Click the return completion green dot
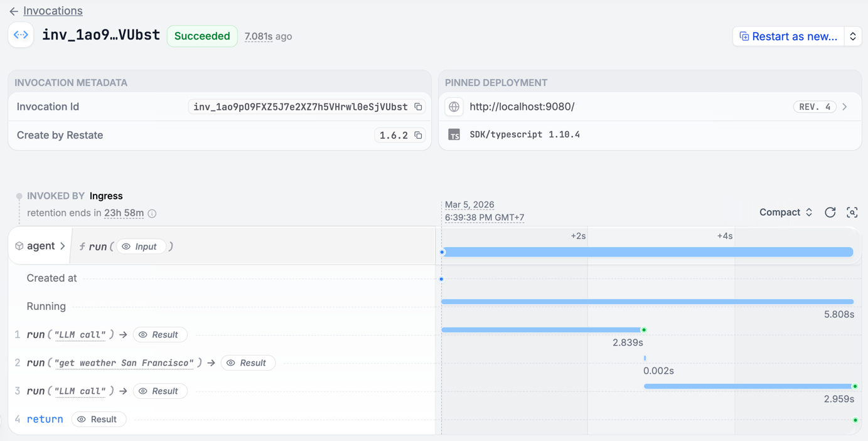 (x=855, y=420)
